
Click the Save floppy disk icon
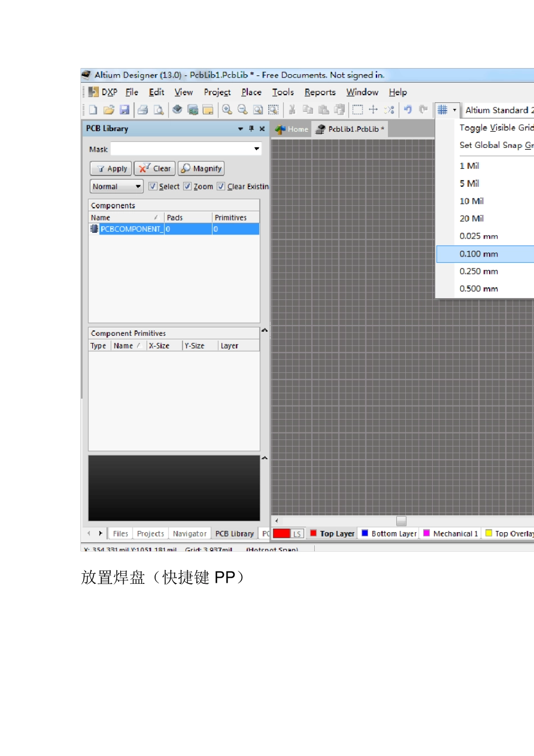point(125,110)
